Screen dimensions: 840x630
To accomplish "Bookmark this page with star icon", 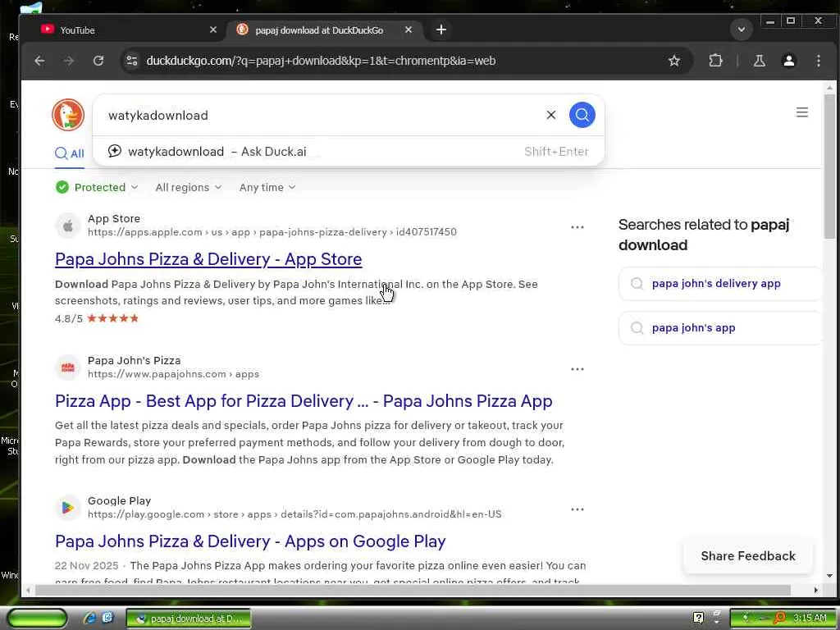I will coord(674,61).
